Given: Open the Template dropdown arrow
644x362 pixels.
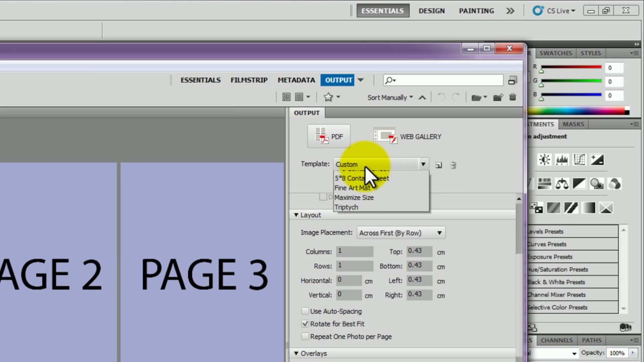Looking at the screenshot, I should tap(423, 164).
